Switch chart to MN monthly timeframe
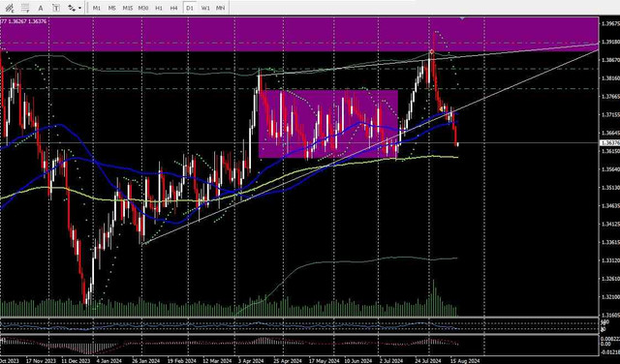 220,8
